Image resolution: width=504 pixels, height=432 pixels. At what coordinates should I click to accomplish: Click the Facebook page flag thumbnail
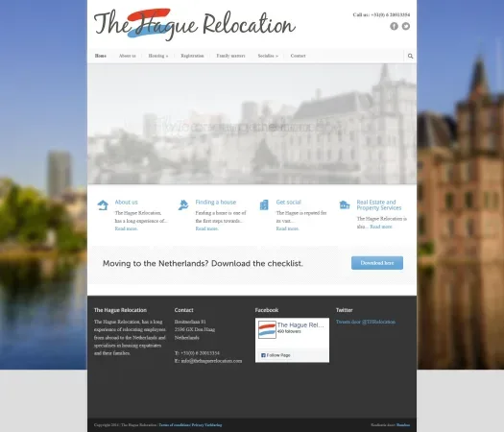(x=267, y=329)
